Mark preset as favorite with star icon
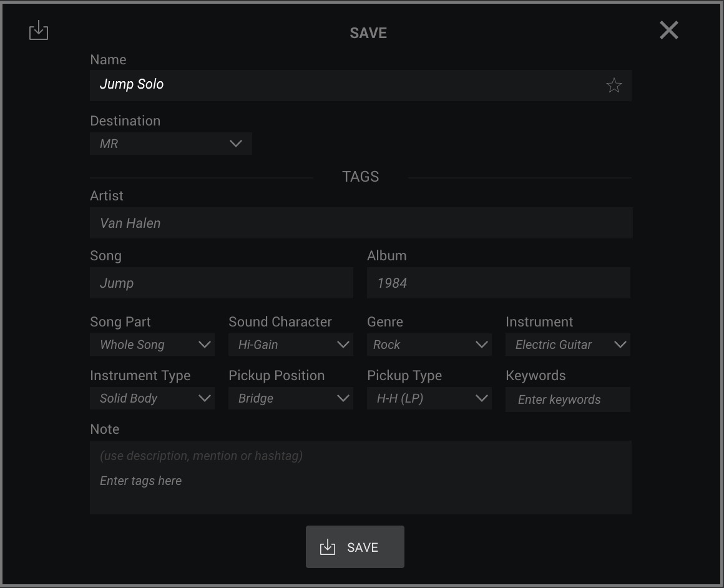The height and width of the screenshot is (588, 724). click(614, 86)
